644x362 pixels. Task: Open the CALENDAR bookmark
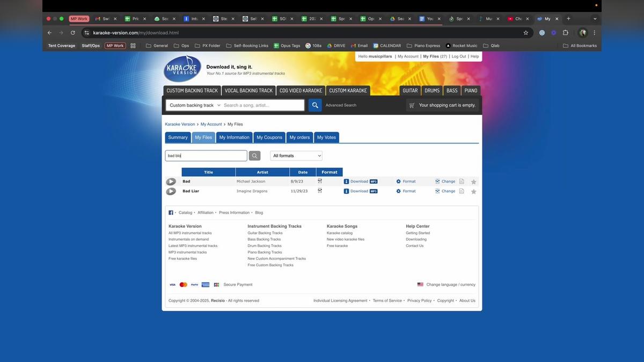[x=387, y=46]
